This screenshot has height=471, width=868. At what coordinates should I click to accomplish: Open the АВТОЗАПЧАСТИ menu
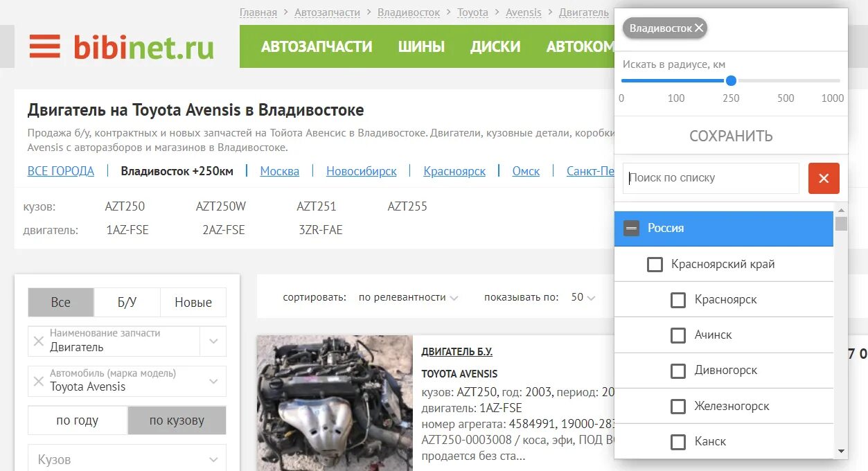(317, 47)
